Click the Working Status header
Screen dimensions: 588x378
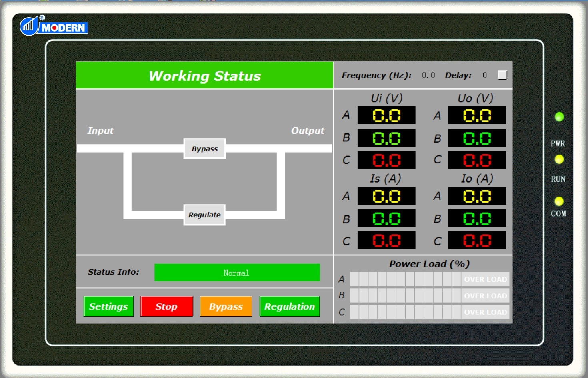pyautogui.click(x=204, y=75)
